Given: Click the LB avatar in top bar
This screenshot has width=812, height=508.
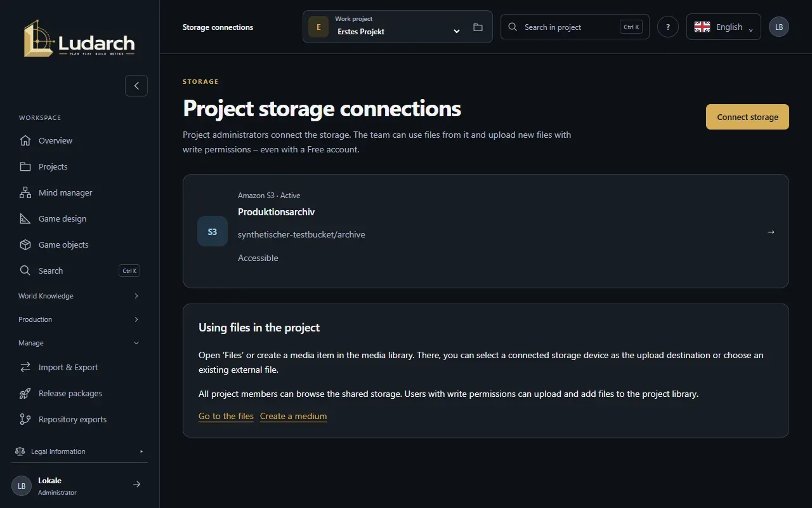Looking at the screenshot, I should click(779, 27).
